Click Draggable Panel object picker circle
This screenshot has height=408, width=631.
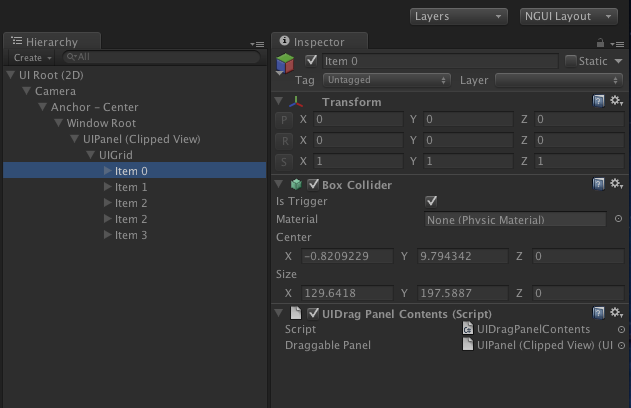621,345
